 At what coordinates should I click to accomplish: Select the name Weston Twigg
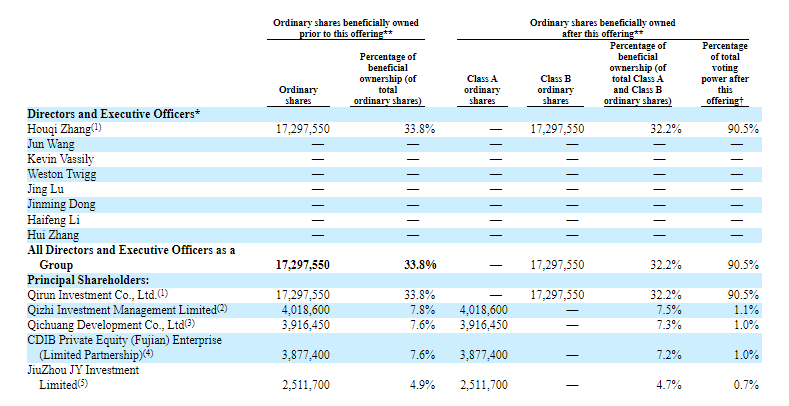tap(61, 175)
